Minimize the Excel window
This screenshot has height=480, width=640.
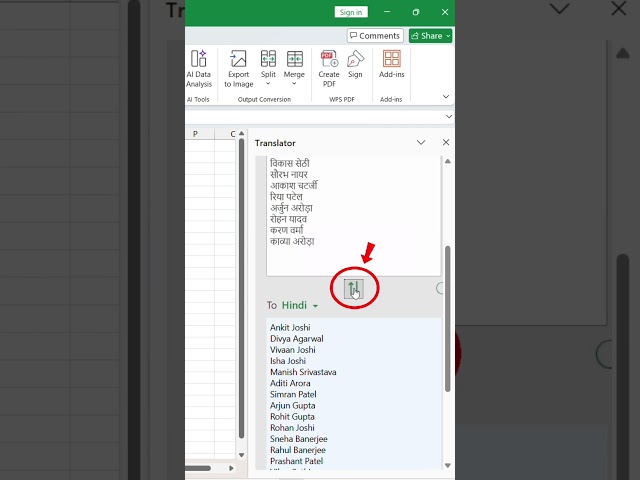click(387, 12)
